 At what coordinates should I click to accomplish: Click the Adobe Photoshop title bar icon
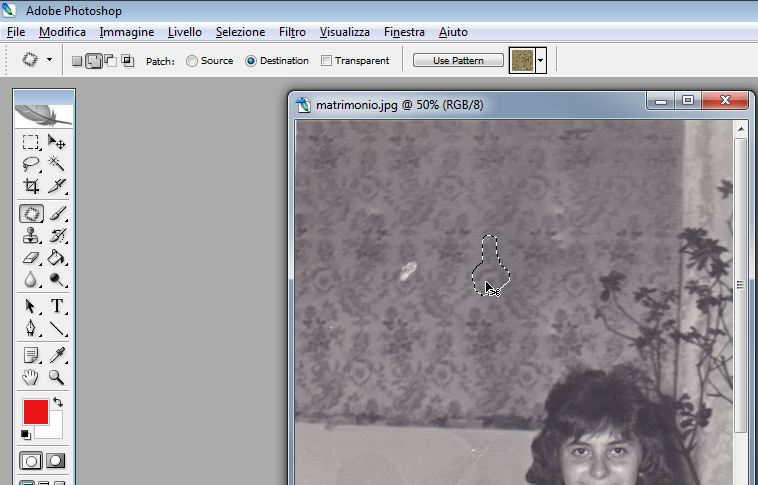pyautogui.click(x=9, y=10)
